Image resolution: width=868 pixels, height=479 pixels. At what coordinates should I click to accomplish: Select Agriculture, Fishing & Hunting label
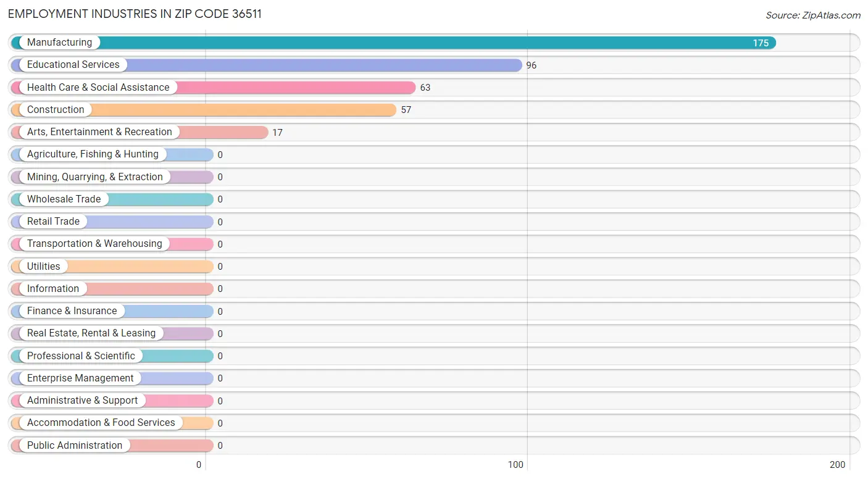(x=93, y=154)
